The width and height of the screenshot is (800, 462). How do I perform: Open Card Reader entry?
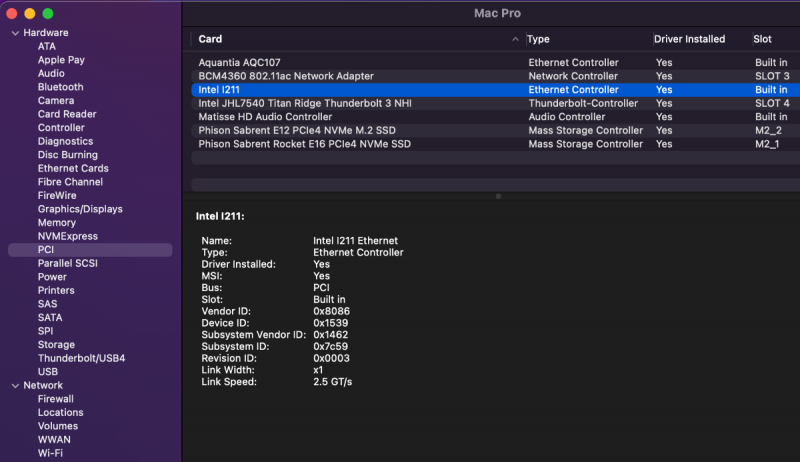(67, 114)
